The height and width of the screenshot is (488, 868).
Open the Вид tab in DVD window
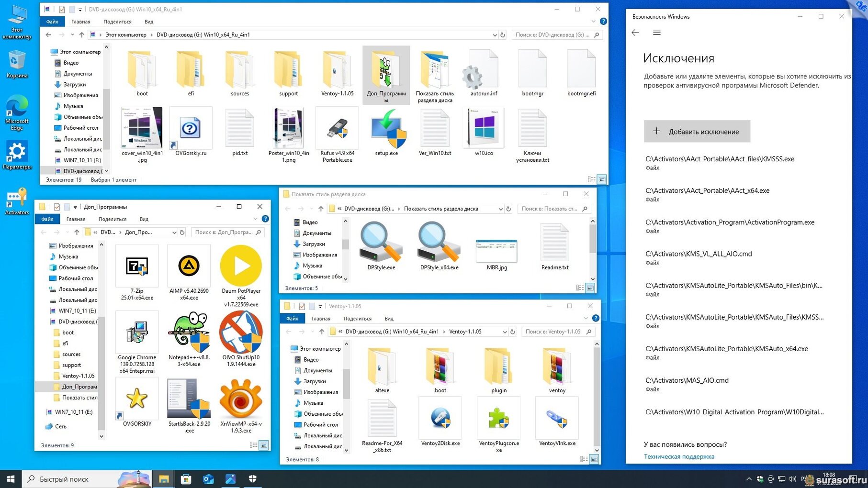pos(149,22)
